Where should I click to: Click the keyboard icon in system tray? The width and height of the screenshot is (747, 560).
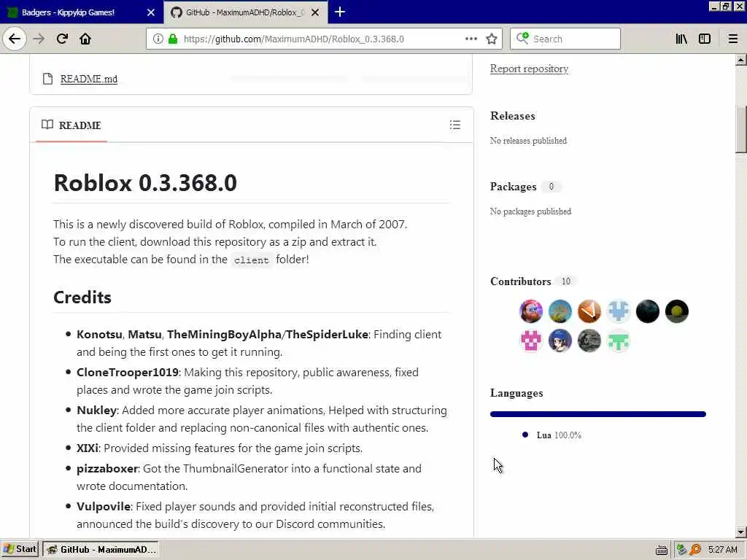(661, 550)
